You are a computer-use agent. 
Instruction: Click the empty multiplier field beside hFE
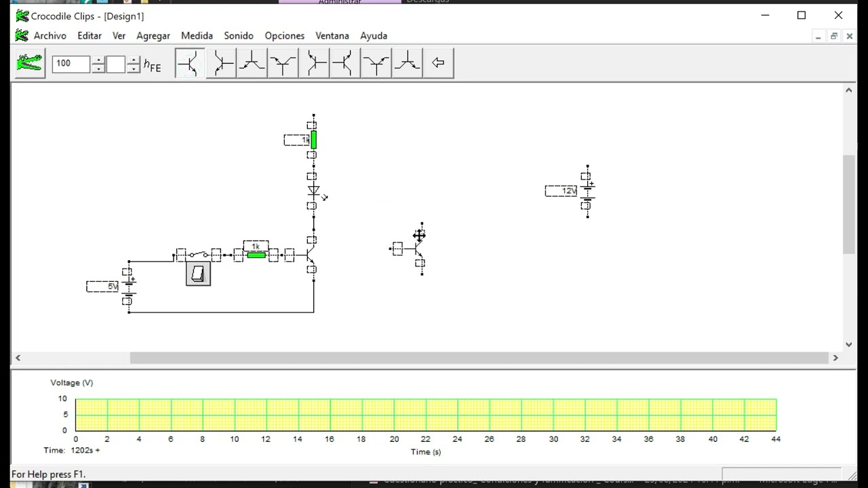(116, 64)
